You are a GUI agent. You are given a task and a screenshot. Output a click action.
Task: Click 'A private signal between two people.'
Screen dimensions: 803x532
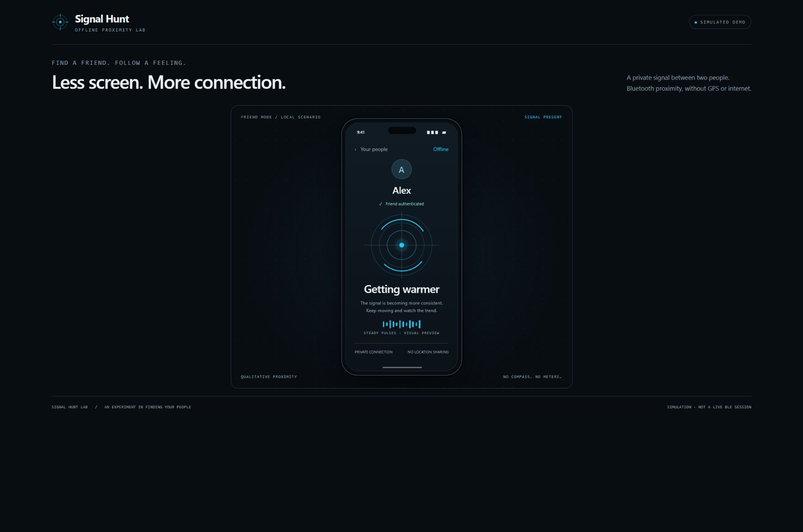(x=678, y=78)
